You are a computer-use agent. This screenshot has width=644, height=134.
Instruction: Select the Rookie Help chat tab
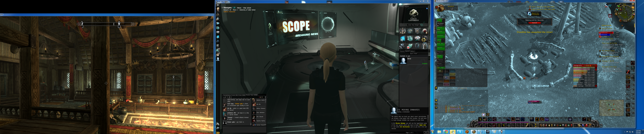click(252, 95)
